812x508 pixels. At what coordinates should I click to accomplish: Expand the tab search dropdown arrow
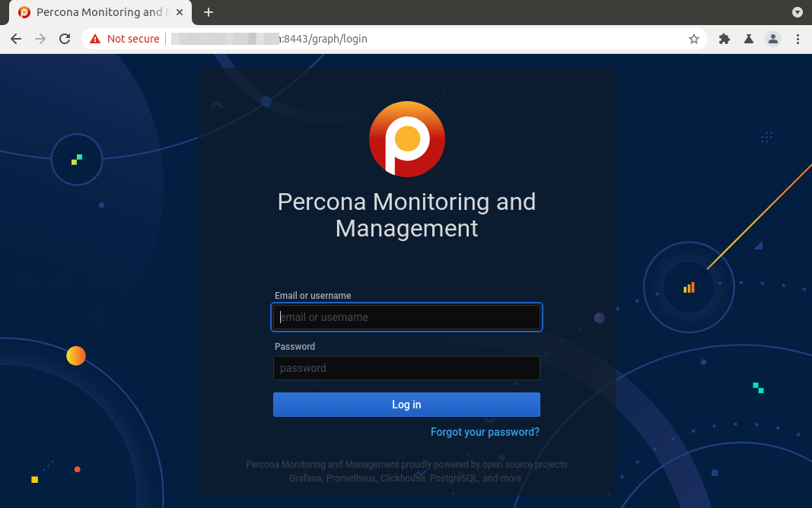pos(797,12)
